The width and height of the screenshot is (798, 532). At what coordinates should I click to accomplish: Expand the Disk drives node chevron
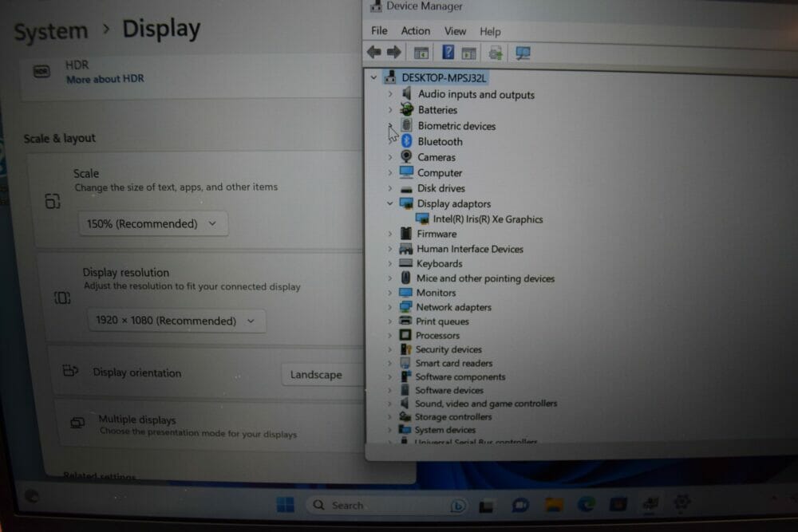390,188
